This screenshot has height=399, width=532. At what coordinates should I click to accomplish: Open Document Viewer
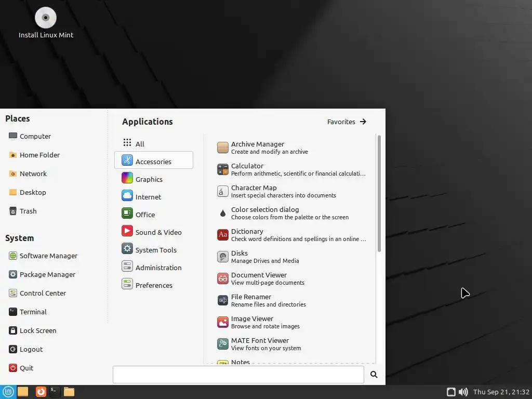click(x=292, y=278)
